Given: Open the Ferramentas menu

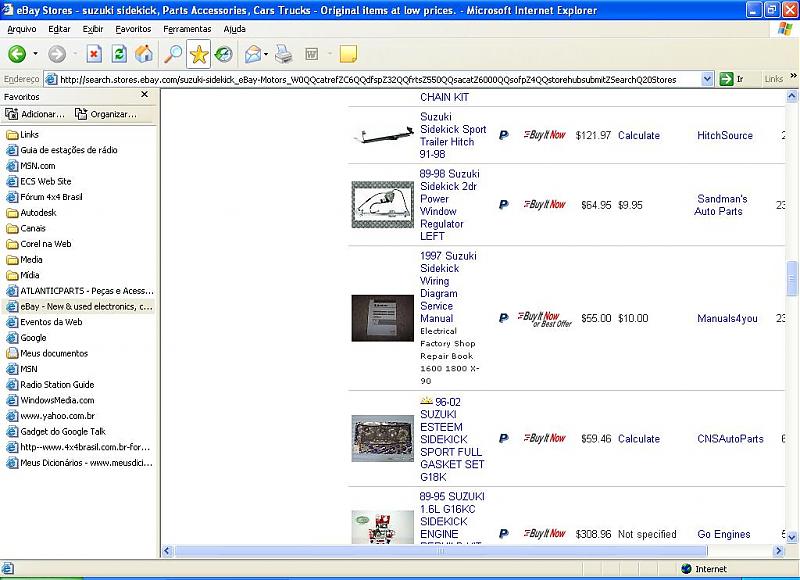Looking at the screenshot, I should click(187, 29).
